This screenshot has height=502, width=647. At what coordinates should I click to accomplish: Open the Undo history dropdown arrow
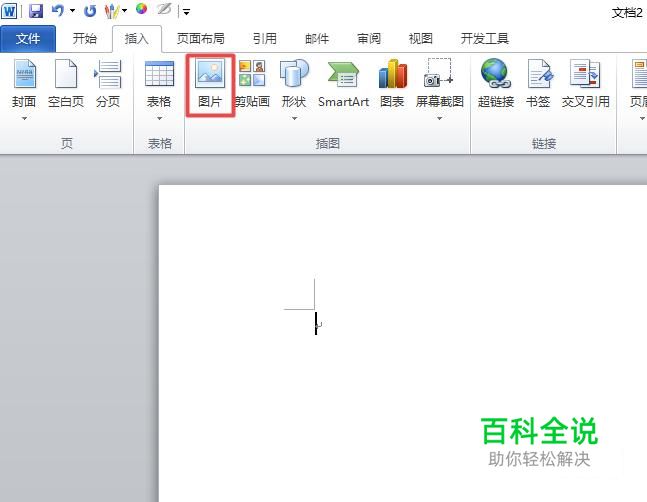pos(72,11)
